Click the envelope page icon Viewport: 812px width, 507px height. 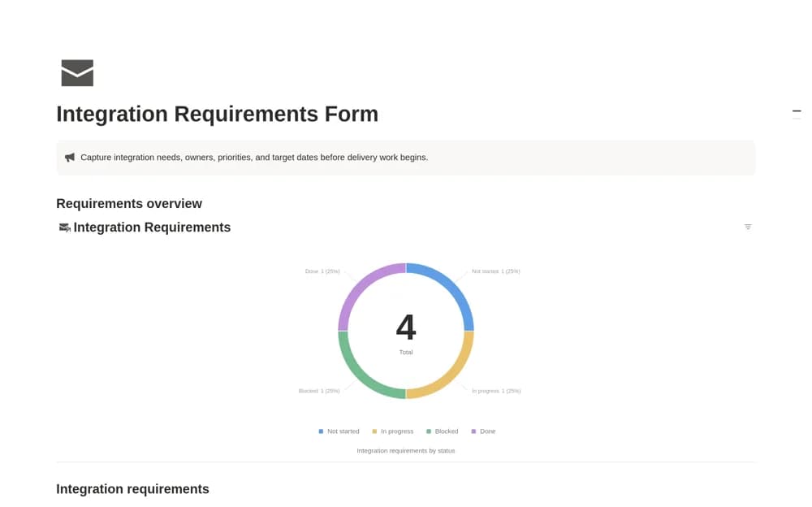[x=77, y=72]
